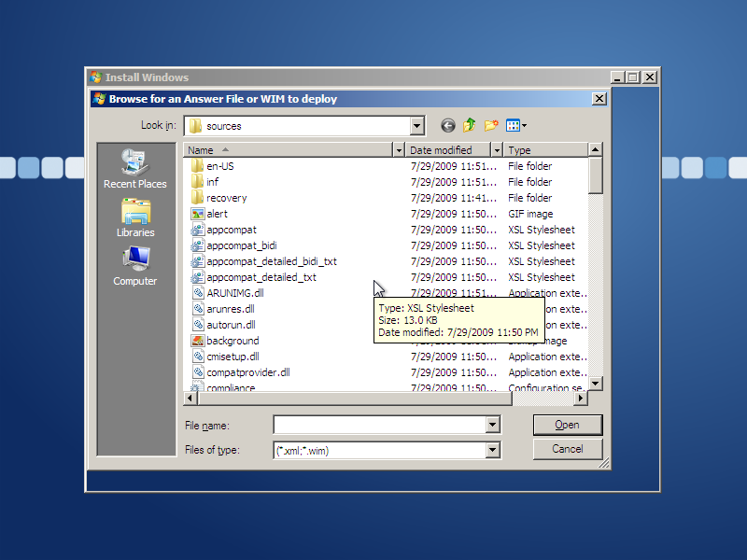Viewport: 747px width, 560px height.
Task: Select the folder named recovery
Action: (x=227, y=198)
